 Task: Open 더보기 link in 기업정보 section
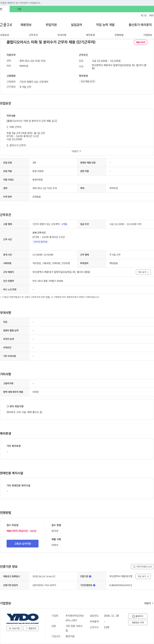pos(149,603)
